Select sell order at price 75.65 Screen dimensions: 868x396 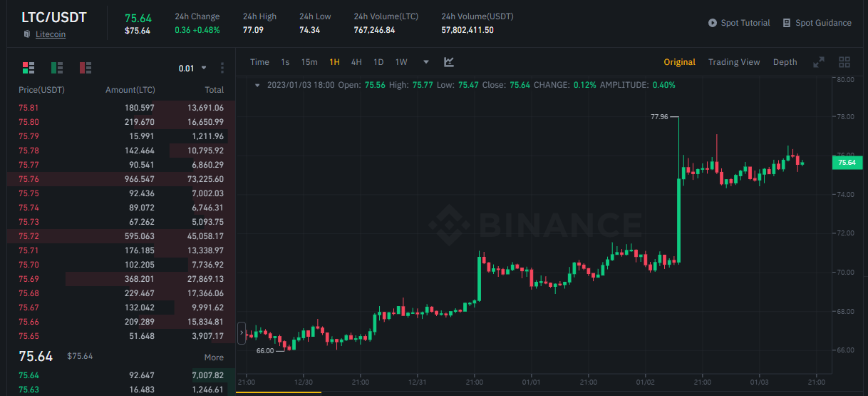(x=121, y=336)
